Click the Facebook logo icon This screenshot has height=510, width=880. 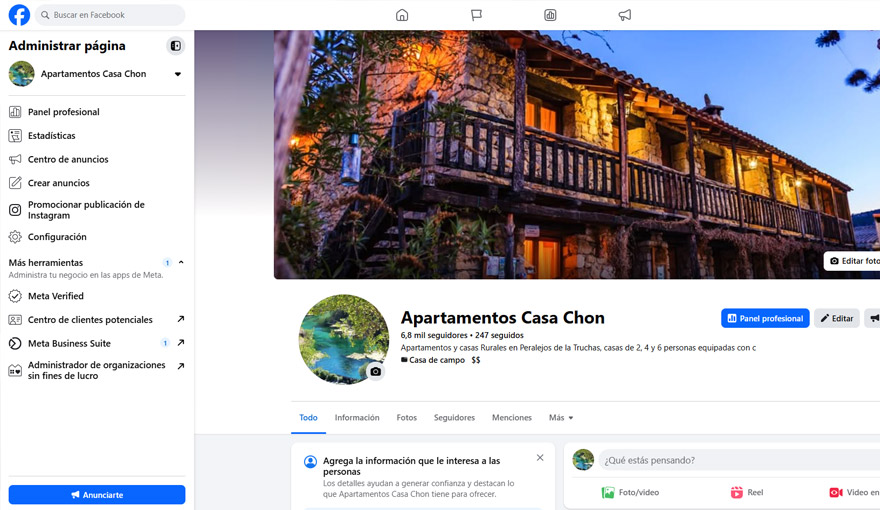[19, 15]
